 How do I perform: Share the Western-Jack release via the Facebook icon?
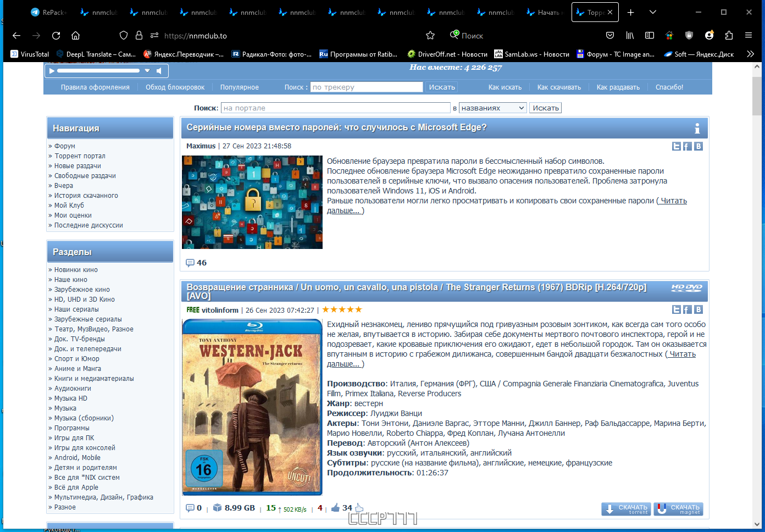tap(688, 309)
